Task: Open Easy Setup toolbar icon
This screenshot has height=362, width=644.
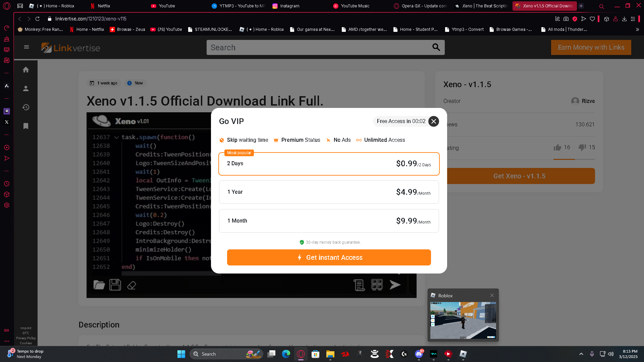Action: 633,19
